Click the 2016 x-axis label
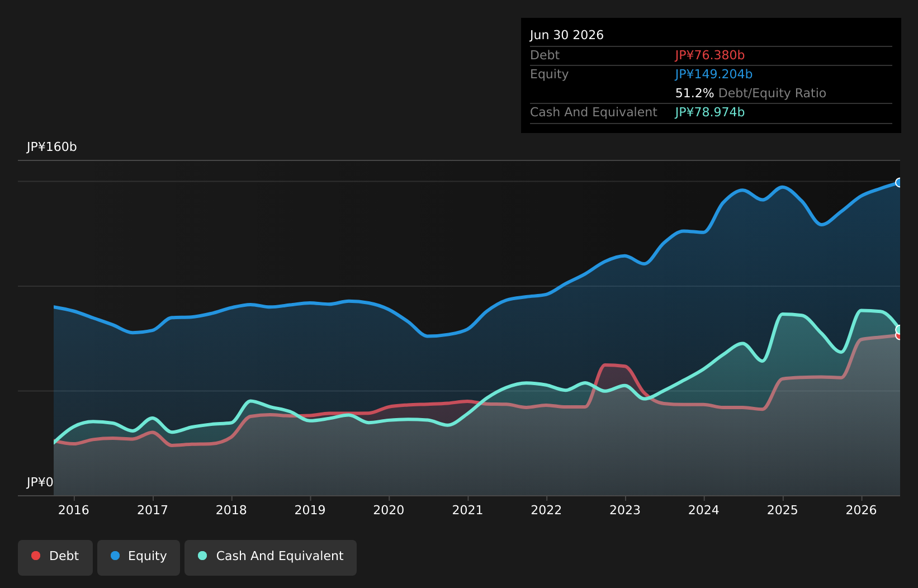The image size is (918, 588). click(74, 510)
